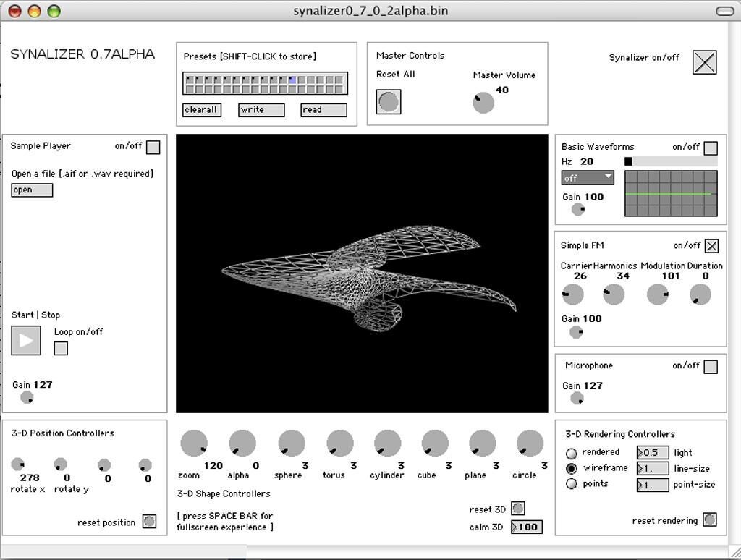Click the FM Carrier knob
741x560 pixels.
(x=572, y=294)
